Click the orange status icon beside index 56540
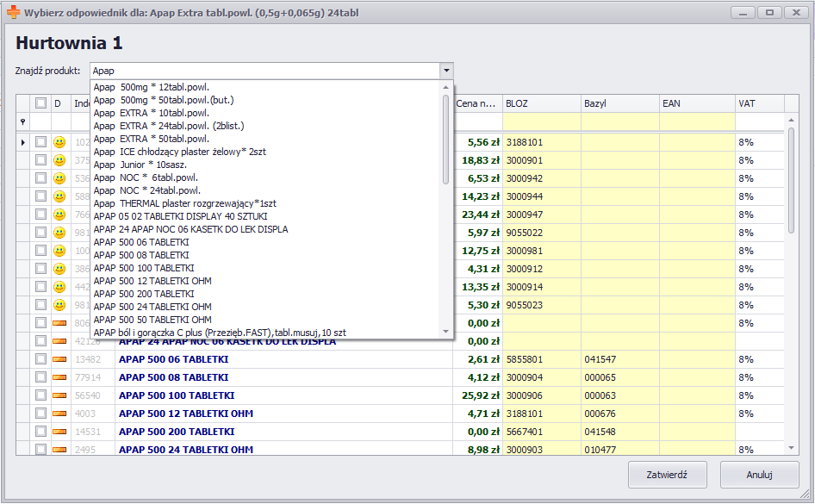Viewport: 815px width, 504px height. click(x=59, y=395)
